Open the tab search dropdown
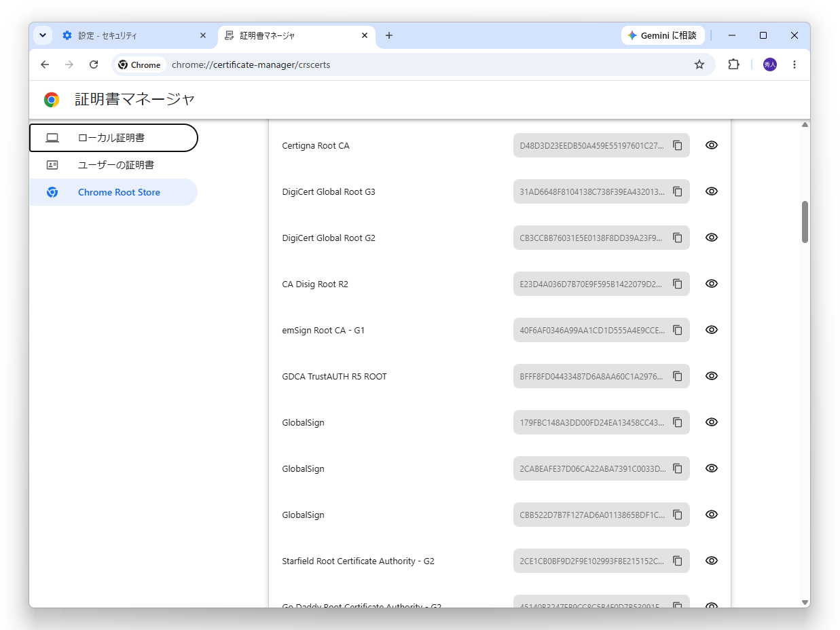 click(x=43, y=35)
